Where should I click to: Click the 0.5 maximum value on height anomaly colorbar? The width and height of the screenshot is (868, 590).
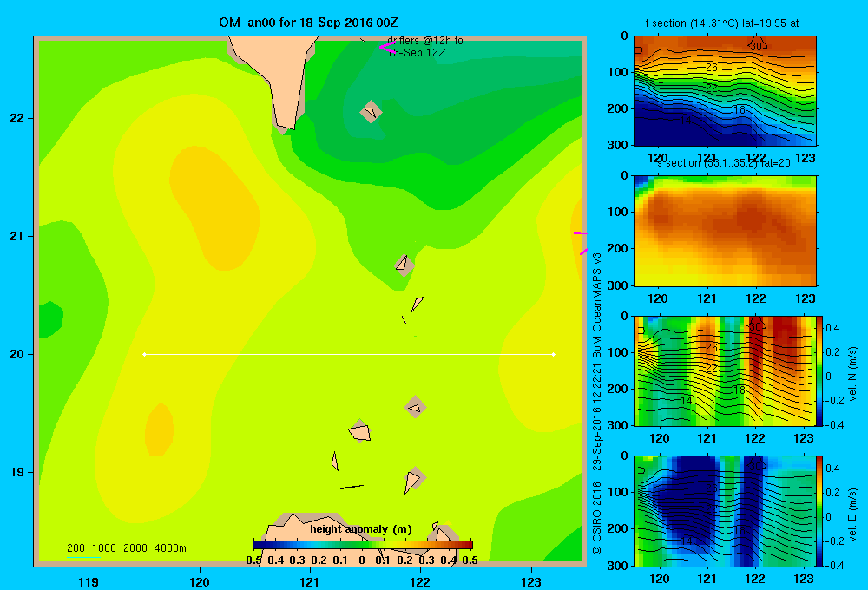click(x=470, y=560)
